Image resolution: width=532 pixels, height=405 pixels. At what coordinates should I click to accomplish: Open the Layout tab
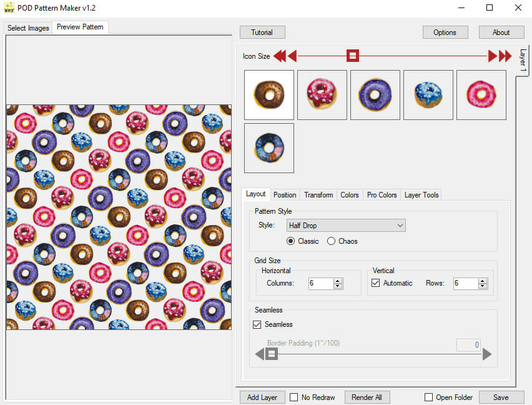[x=256, y=194]
